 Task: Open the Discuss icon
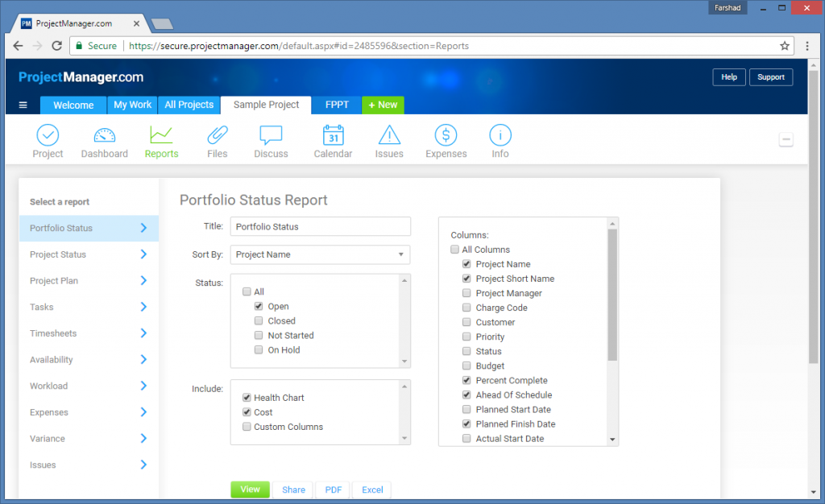pyautogui.click(x=270, y=140)
